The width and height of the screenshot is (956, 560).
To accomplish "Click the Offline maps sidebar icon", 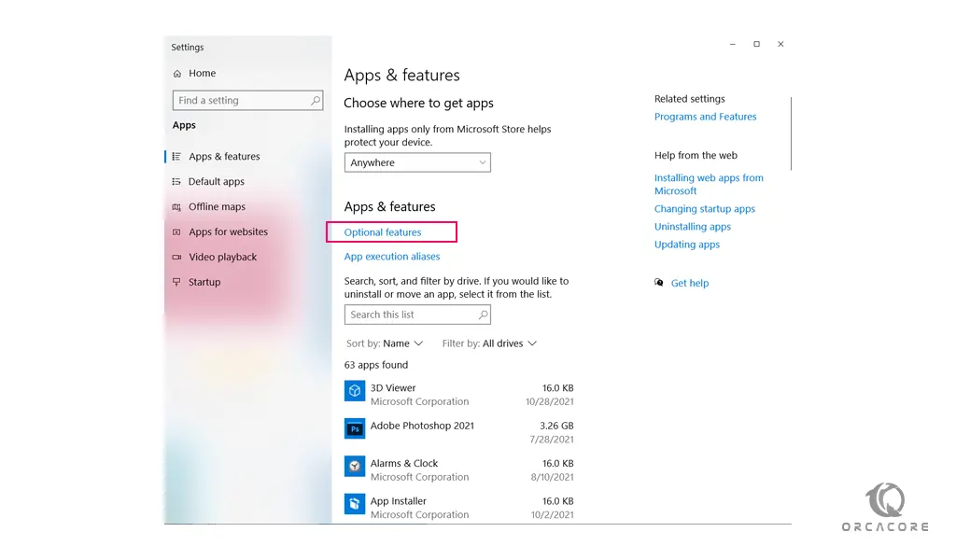I will [x=176, y=207].
